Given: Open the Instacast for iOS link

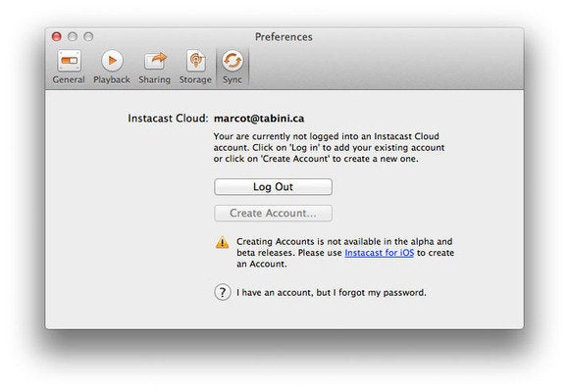Looking at the screenshot, I should [x=380, y=253].
